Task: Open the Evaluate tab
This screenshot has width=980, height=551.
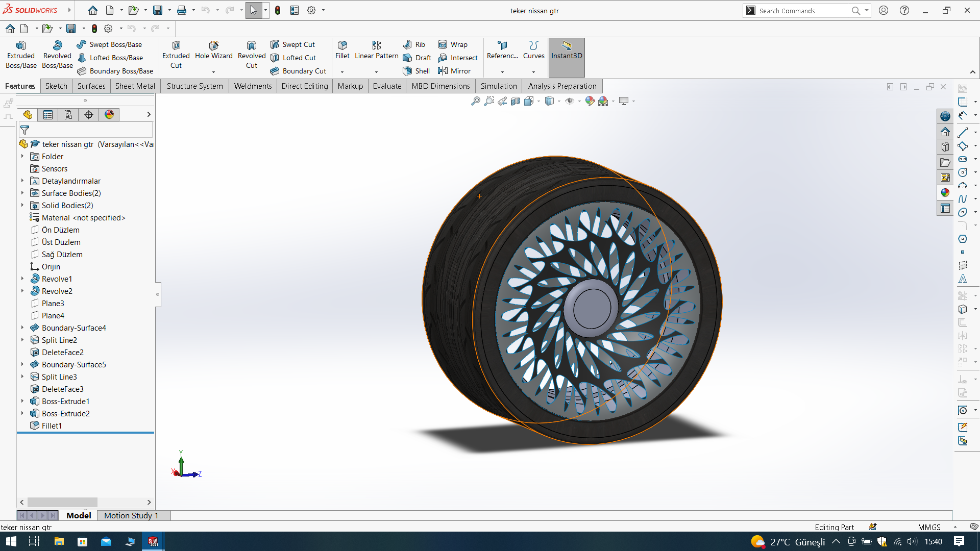Action: point(387,86)
